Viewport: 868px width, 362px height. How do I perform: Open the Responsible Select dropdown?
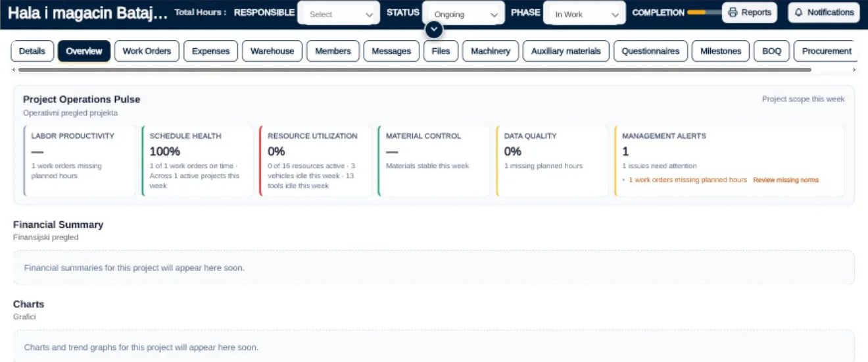point(339,13)
